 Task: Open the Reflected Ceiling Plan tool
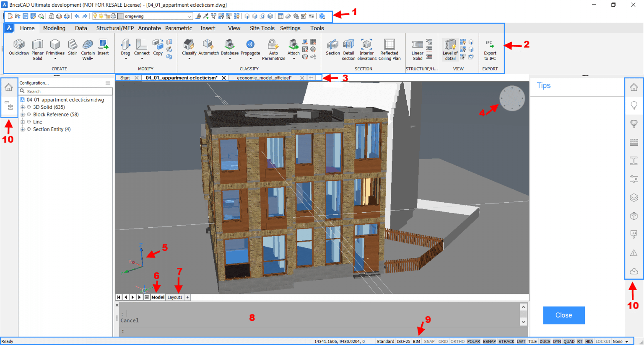tap(390, 47)
